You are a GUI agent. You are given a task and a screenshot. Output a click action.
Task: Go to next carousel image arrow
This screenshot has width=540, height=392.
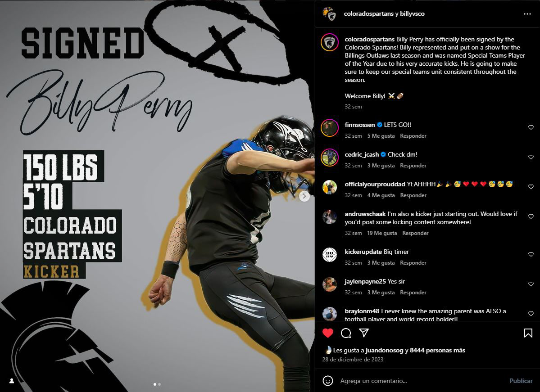pyautogui.click(x=304, y=196)
